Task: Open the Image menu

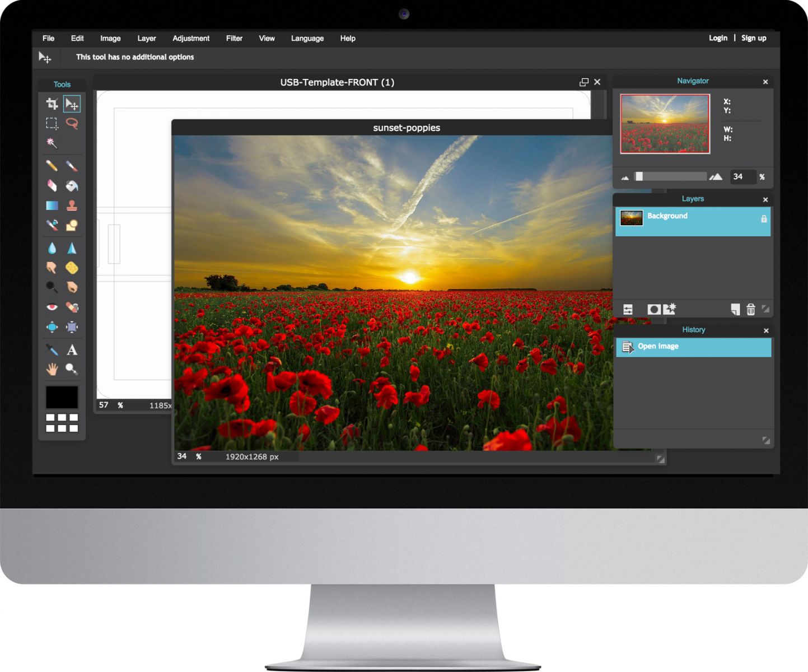Action: point(110,38)
